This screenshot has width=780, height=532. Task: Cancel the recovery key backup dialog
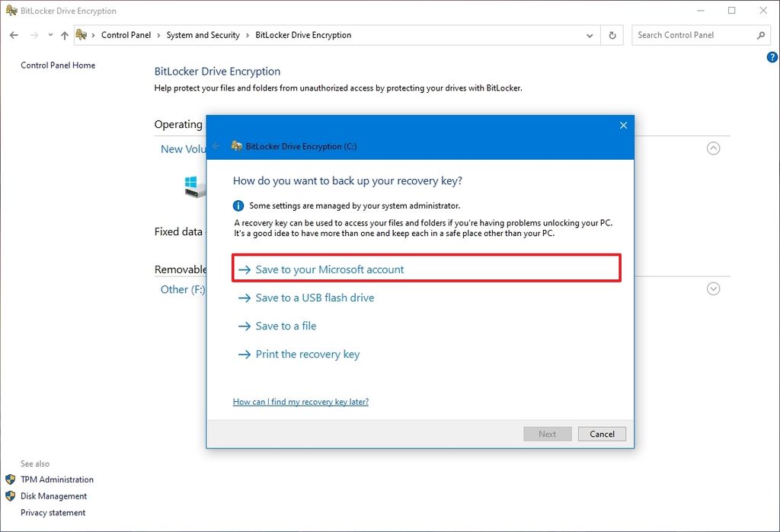pyautogui.click(x=602, y=434)
